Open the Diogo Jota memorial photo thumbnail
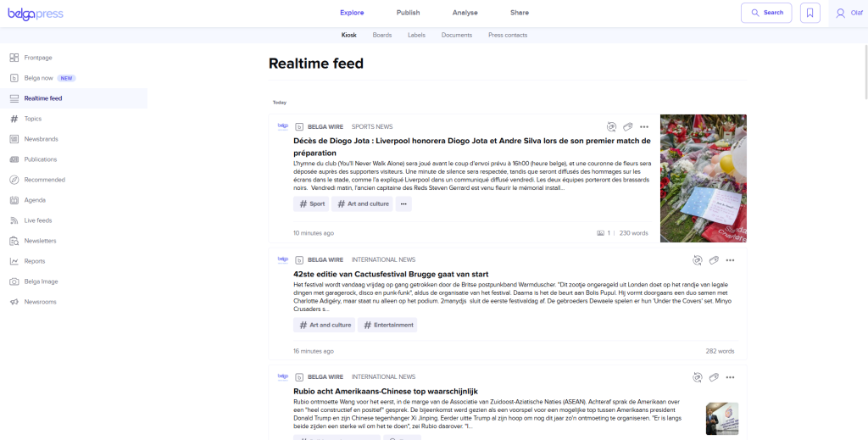The height and width of the screenshot is (440, 868). 703,178
